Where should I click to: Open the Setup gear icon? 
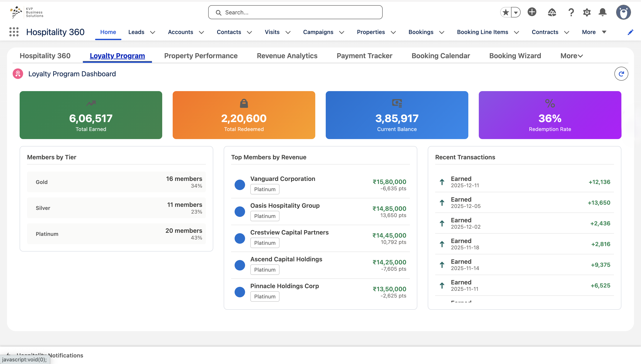tap(587, 12)
